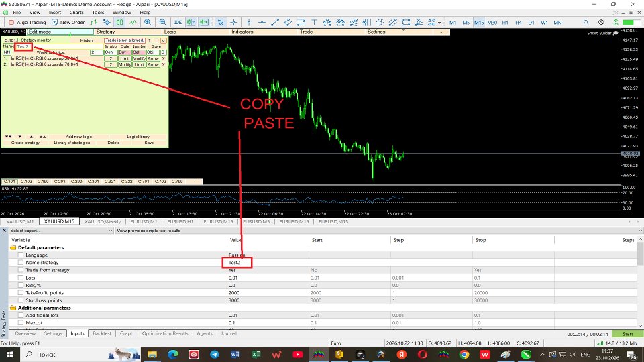644x362 pixels.
Task: Select the equidistant channel tool
Action: [288, 23]
